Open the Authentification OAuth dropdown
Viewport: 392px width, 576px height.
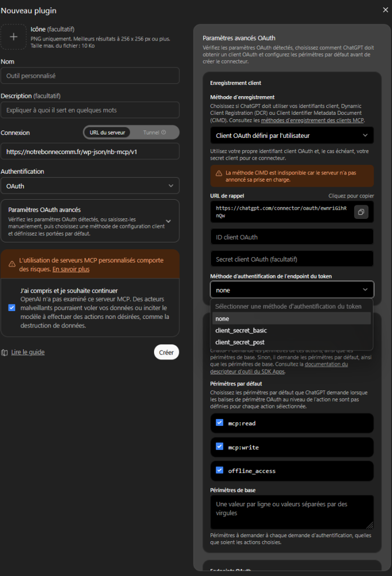pyautogui.click(x=90, y=186)
